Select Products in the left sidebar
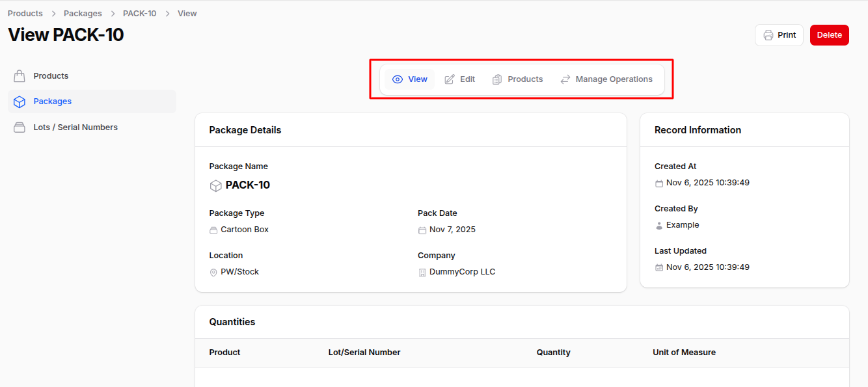868x387 pixels. [51, 76]
